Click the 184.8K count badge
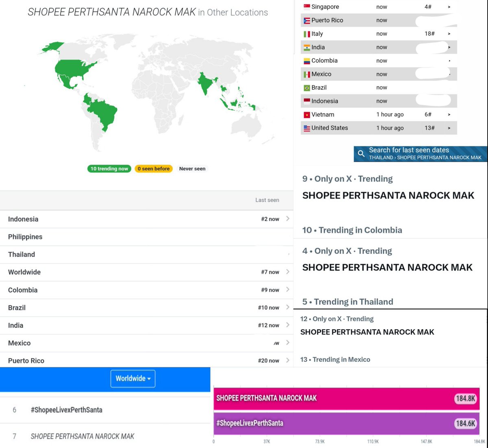Viewport: 488px width, 448px height. point(466,398)
